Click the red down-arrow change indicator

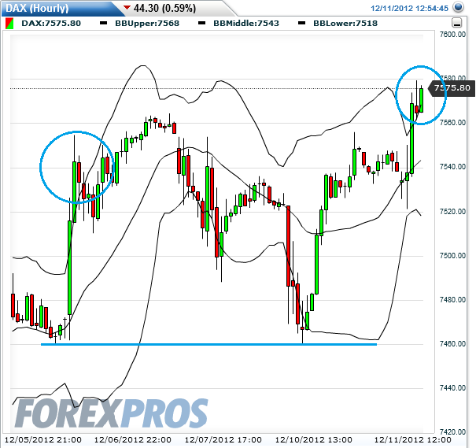[127, 7]
